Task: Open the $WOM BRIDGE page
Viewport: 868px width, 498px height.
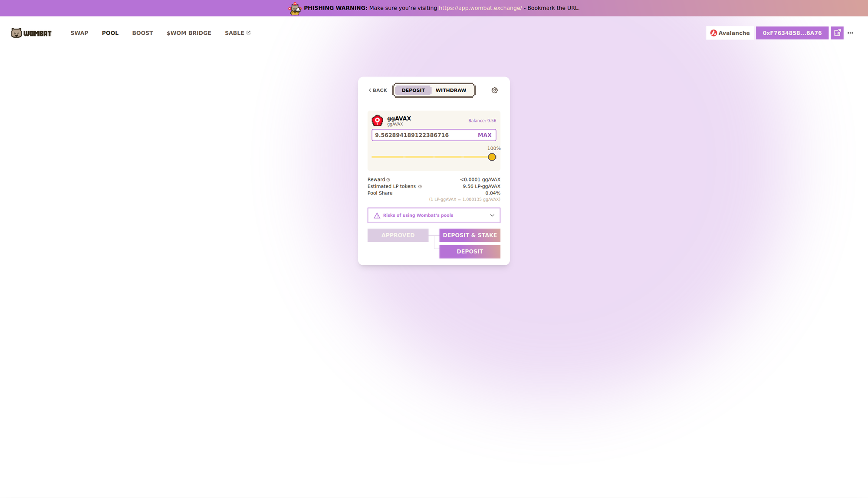Action: pyautogui.click(x=189, y=33)
